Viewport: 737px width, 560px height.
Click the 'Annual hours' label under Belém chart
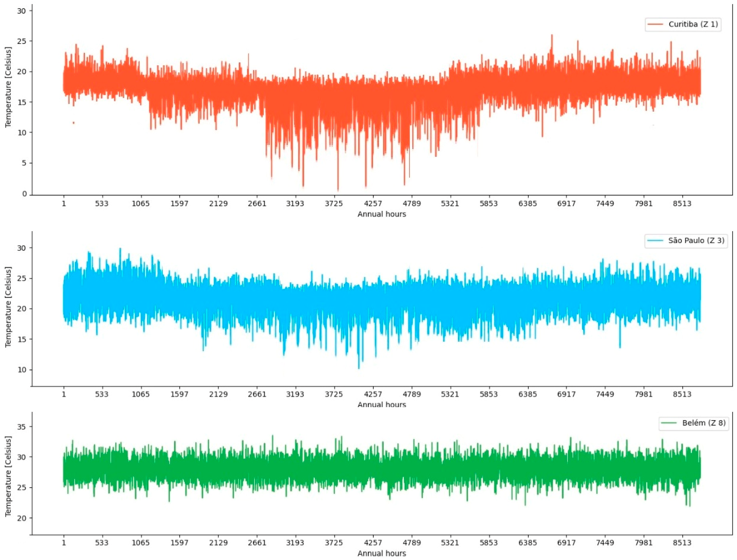(381, 553)
